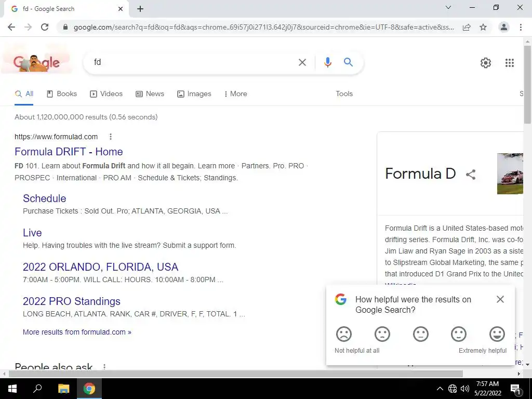
Task: Expand the More search filters menu
Action: tap(235, 94)
